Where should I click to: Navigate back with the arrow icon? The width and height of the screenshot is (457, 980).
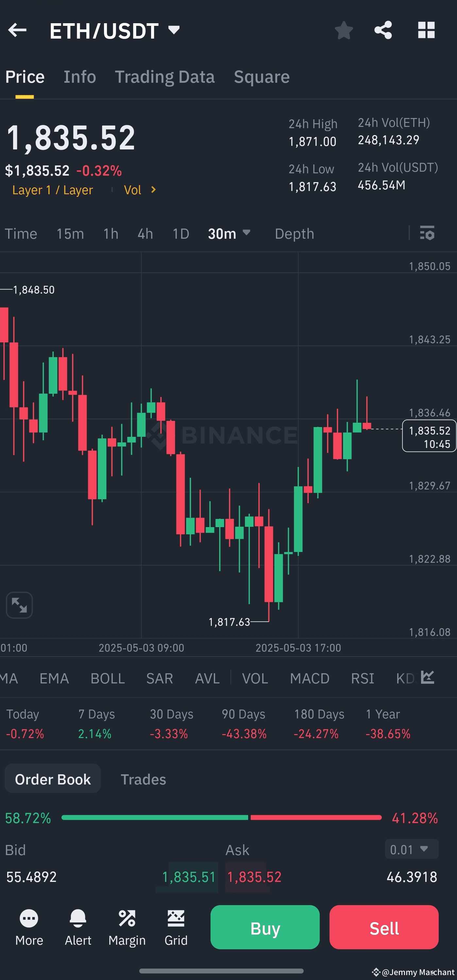pyautogui.click(x=18, y=30)
